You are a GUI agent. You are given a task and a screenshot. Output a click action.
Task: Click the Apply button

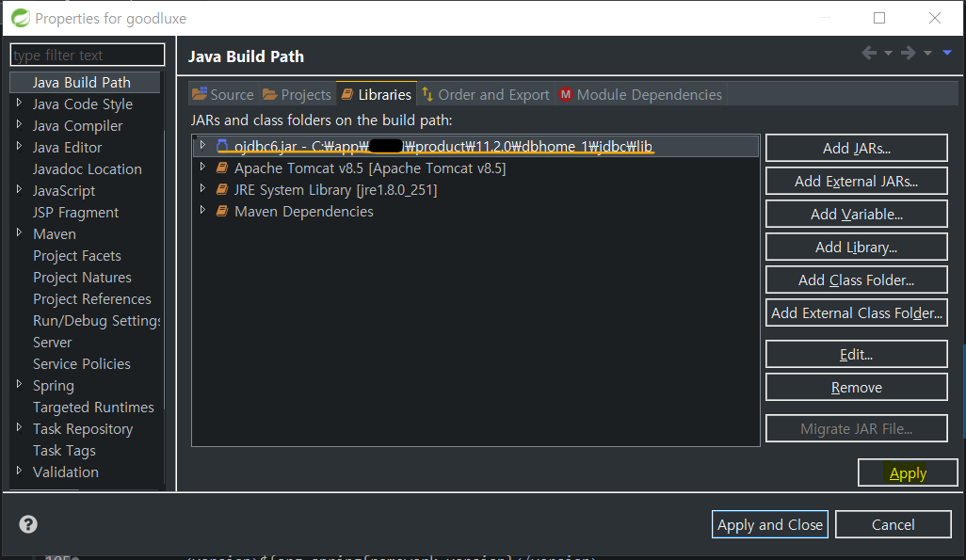tap(908, 472)
